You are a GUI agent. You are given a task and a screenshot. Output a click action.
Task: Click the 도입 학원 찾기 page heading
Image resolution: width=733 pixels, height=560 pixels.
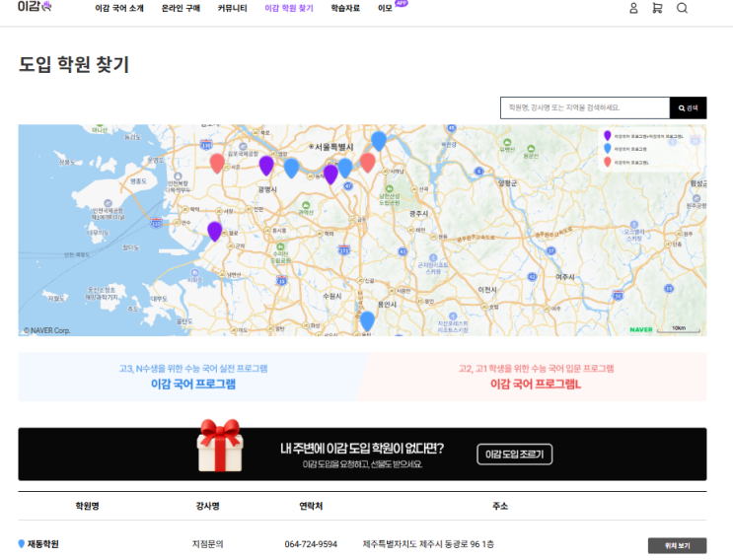coord(73,64)
